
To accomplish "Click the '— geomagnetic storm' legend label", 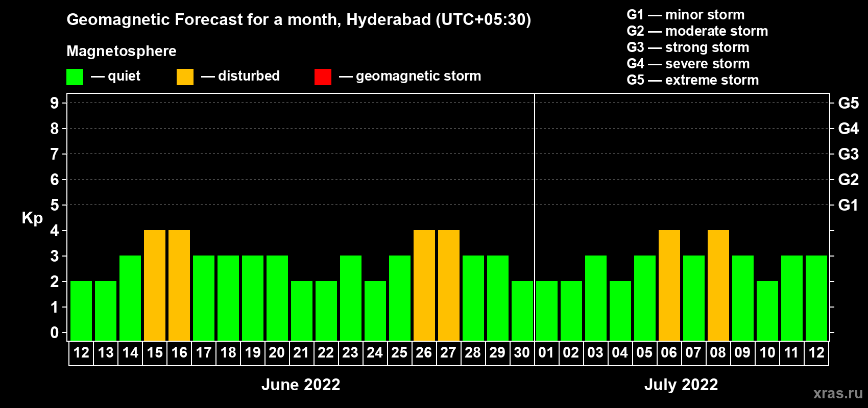I will tap(410, 76).
